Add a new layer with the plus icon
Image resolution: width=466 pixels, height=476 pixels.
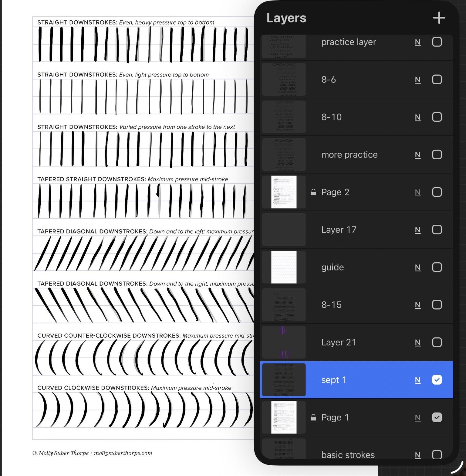pyautogui.click(x=439, y=18)
